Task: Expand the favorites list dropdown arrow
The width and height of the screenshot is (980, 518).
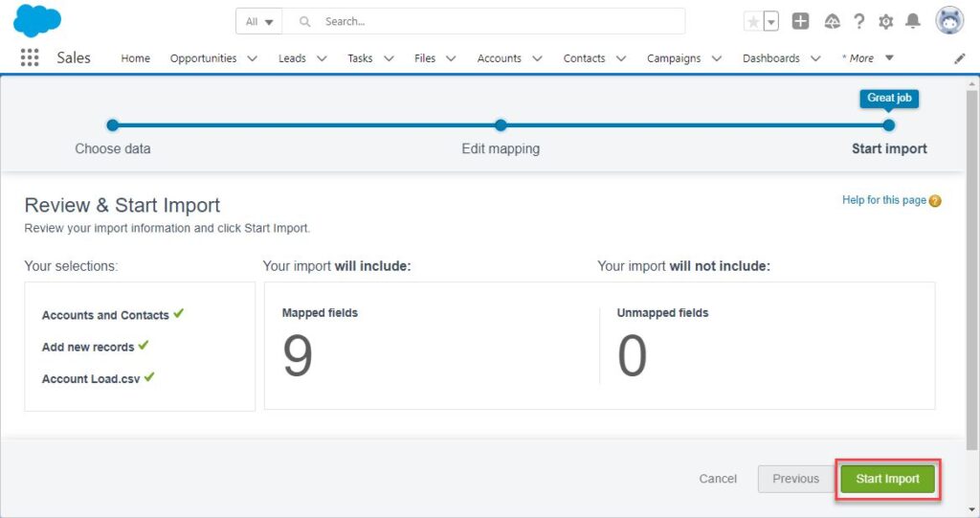Action: click(x=771, y=21)
